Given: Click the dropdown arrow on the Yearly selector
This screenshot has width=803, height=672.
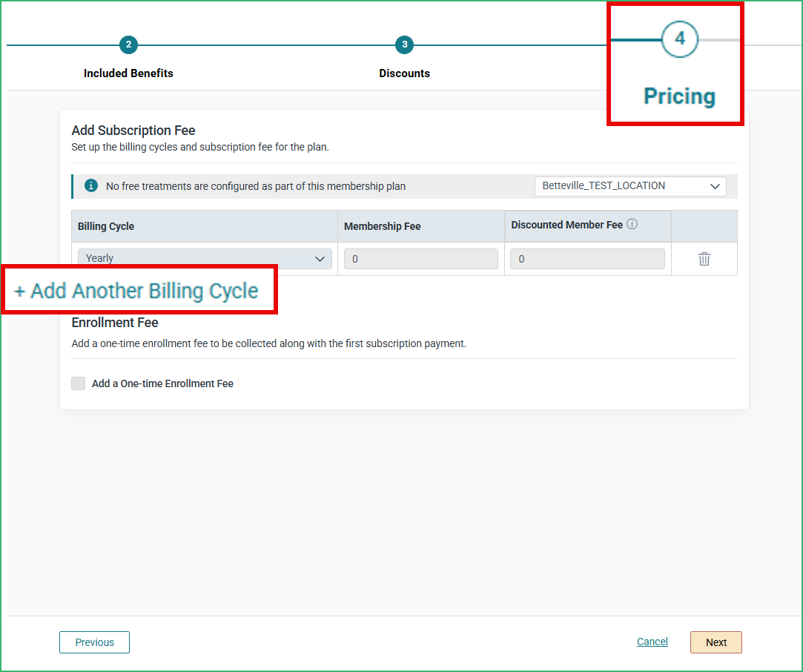Looking at the screenshot, I should pos(320,258).
